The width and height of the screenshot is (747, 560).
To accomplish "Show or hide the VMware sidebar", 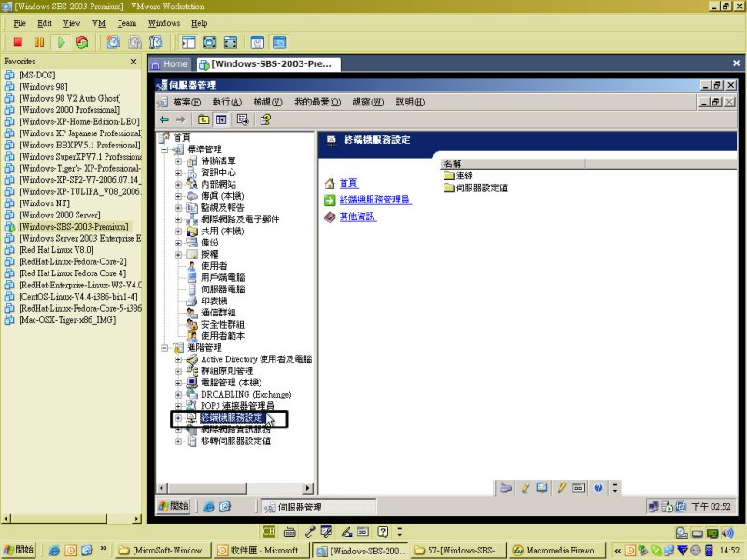I will tap(189, 42).
